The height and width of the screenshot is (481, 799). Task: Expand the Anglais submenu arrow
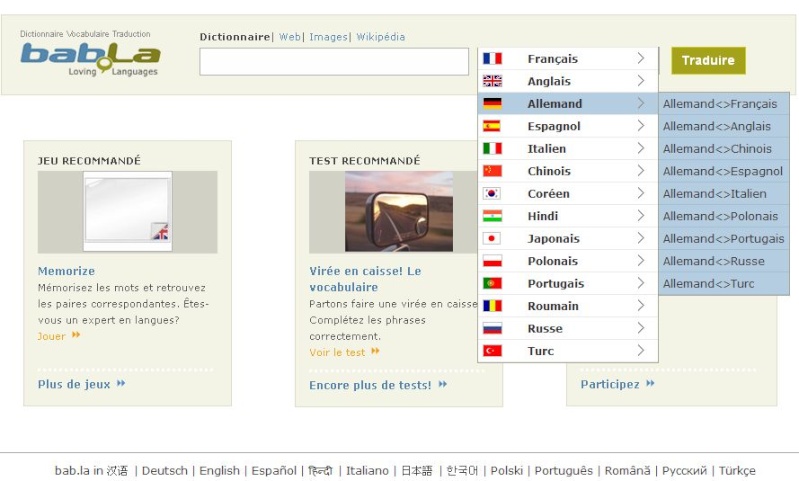[641, 81]
